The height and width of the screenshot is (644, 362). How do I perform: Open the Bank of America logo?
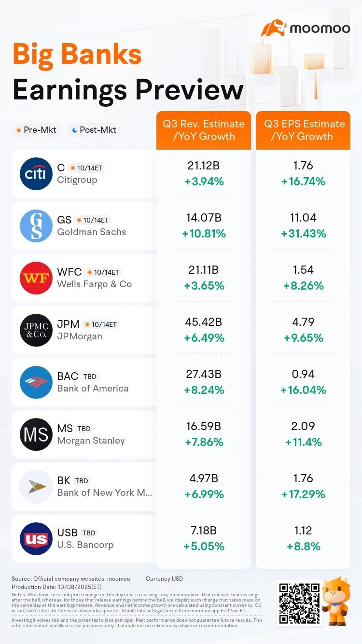tap(36, 382)
